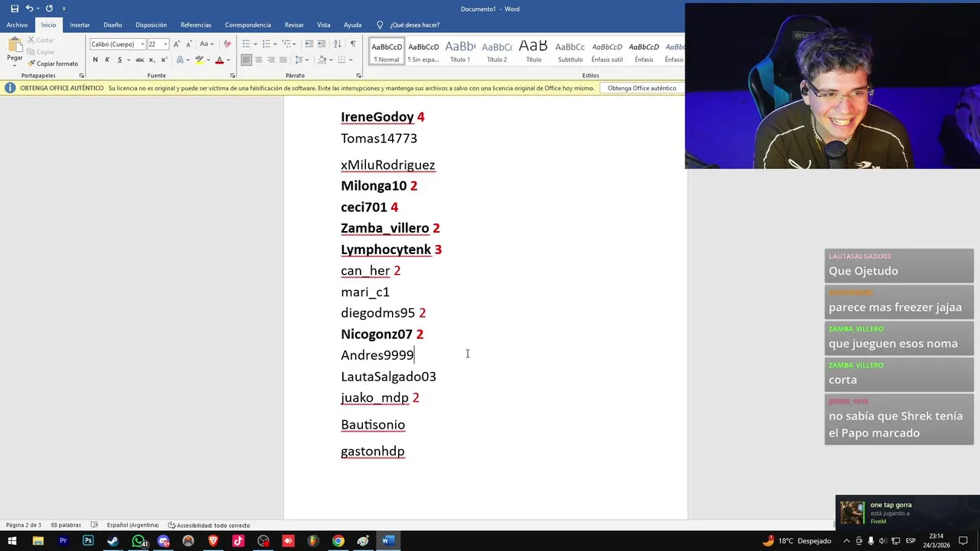Image resolution: width=980 pixels, height=551 pixels.
Task: Click the bullet list icon
Action: coord(246,44)
